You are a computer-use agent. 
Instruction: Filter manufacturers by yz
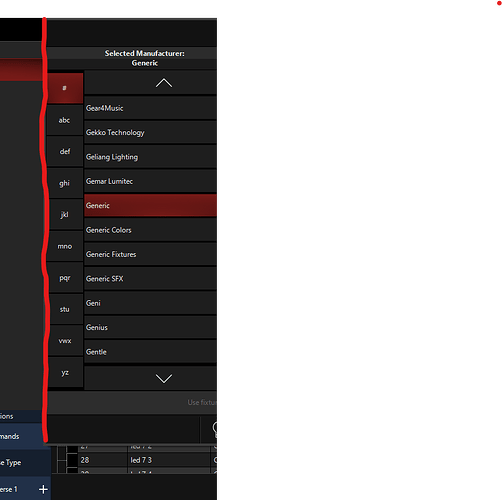(65, 372)
